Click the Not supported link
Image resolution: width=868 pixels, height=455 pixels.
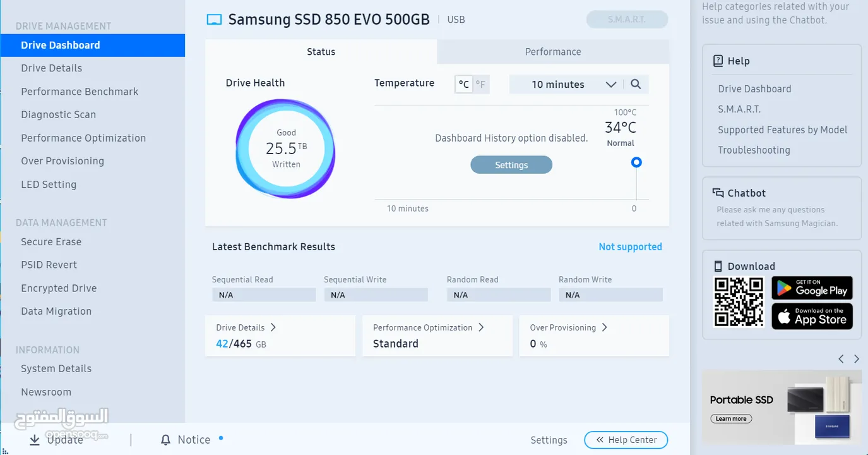pos(630,246)
